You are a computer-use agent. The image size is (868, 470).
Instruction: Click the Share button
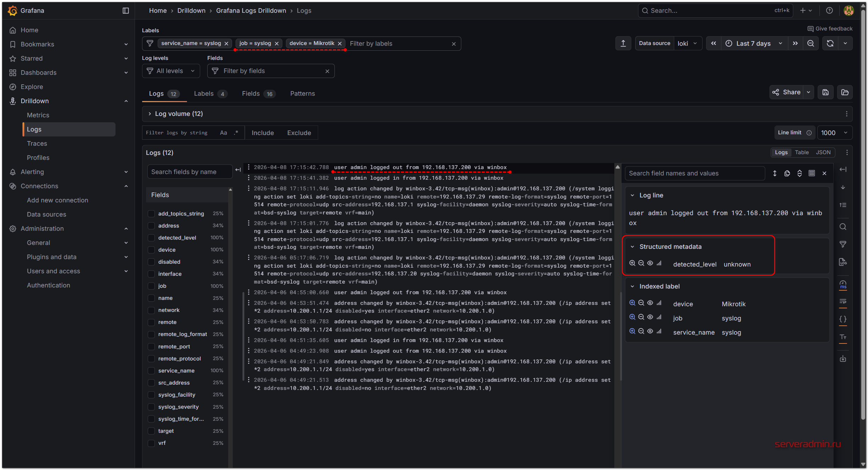pyautogui.click(x=787, y=92)
